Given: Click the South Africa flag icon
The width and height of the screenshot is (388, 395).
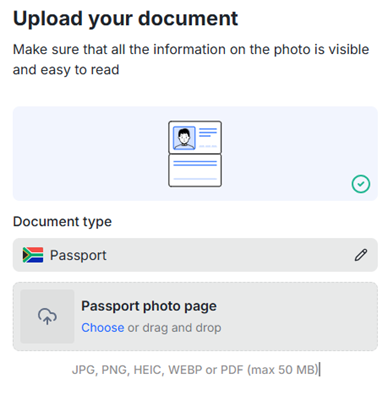Looking at the screenshot, I should click(33, 255).
